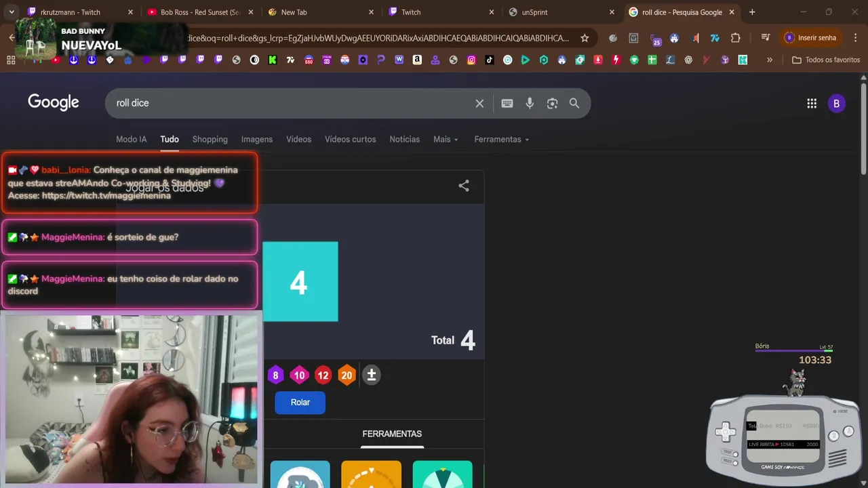The image size is (868, 488).
Task: Switch to Vídeos curtos results
Action: click(x=350, y=139)
